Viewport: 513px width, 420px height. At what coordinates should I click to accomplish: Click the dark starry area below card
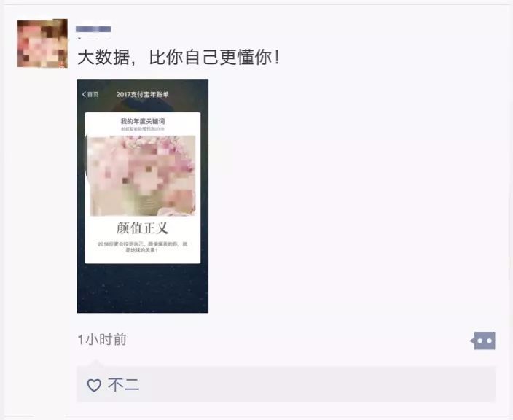click(x=143, y=288)
